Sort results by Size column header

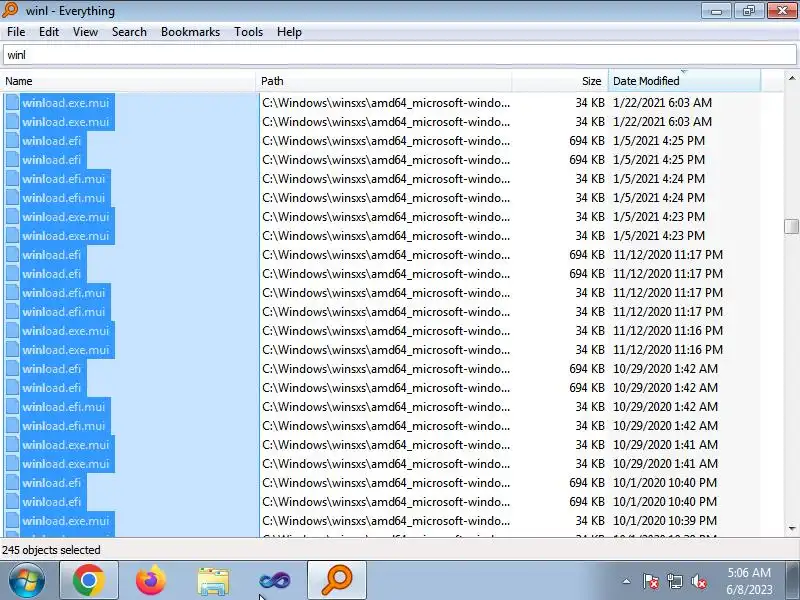pos(560,81)
